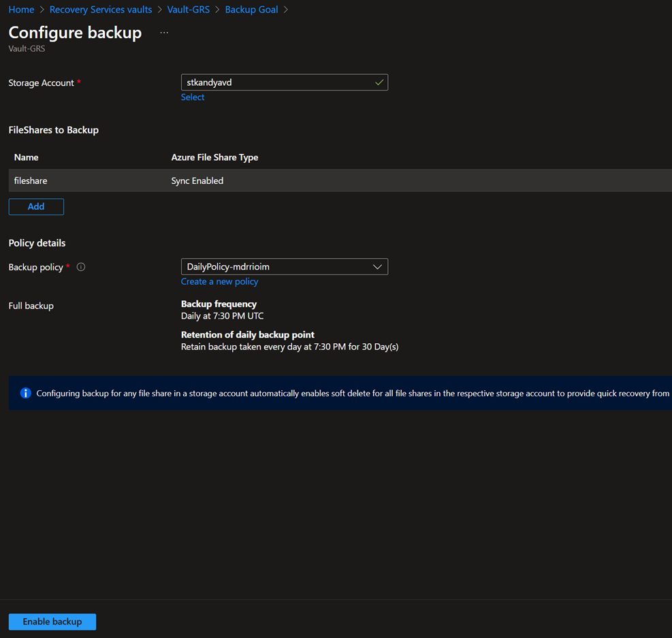Go to Home in the breadcrumb
Image resolution: width=672 pixels, height=638 pixels.
pyautogui.click(x=21, y=10)
